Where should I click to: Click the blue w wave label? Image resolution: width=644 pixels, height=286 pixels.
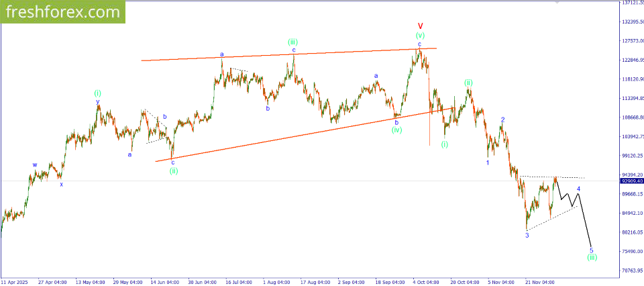tap(35, 164)
